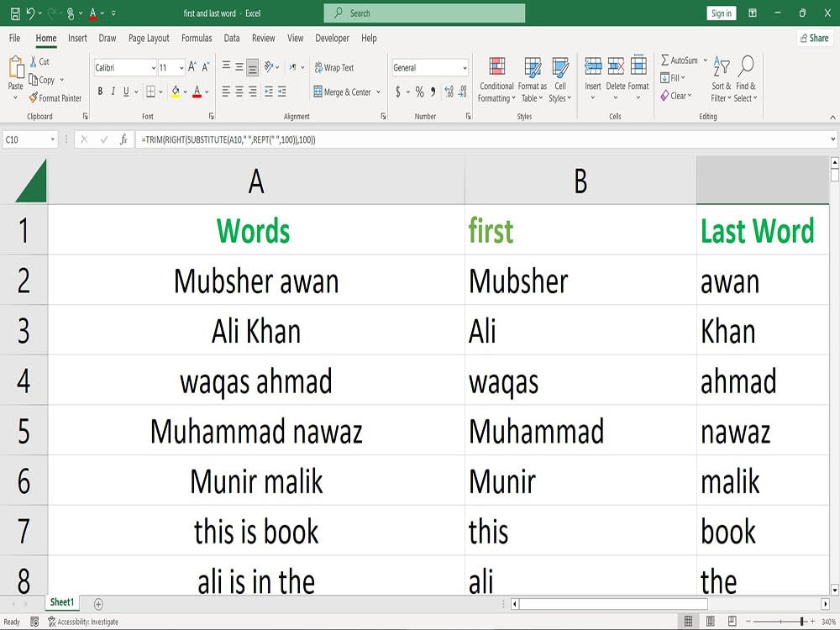
Task: Click Accessibility Investigate status icon
Action: coord(52,622)
